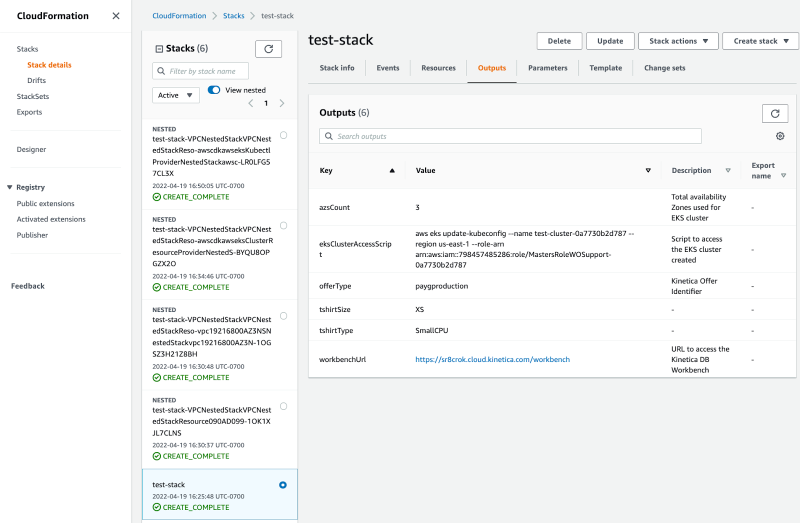Filter the Value column sort icon
Viewport: 800px width, 523px height.
[x=648, y=171]
